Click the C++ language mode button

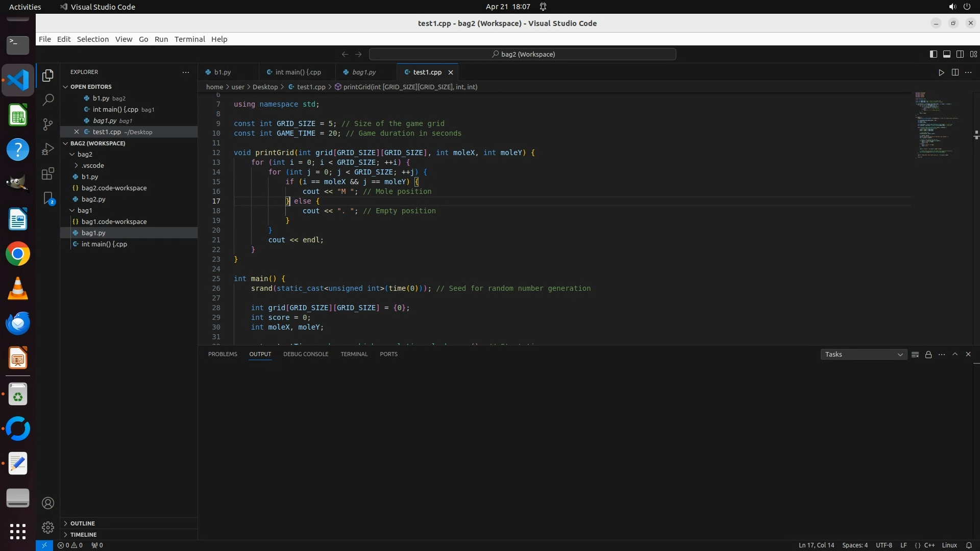[x=929, y=545]
